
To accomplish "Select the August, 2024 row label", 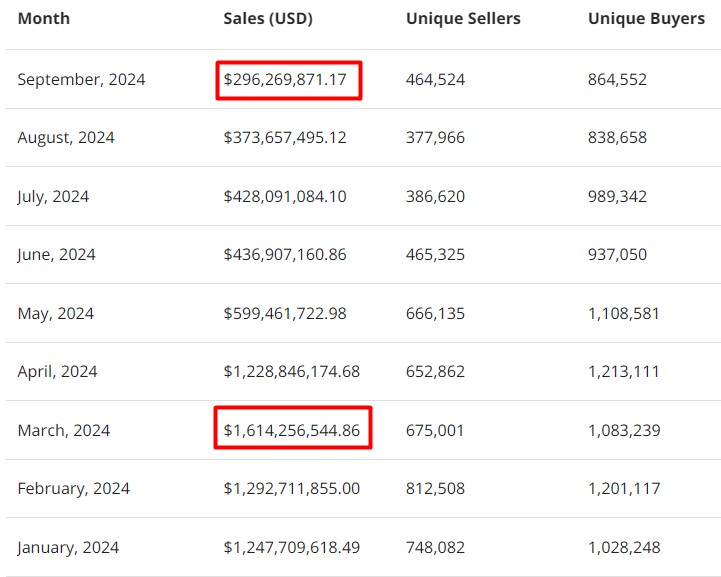I will point(66,138).
